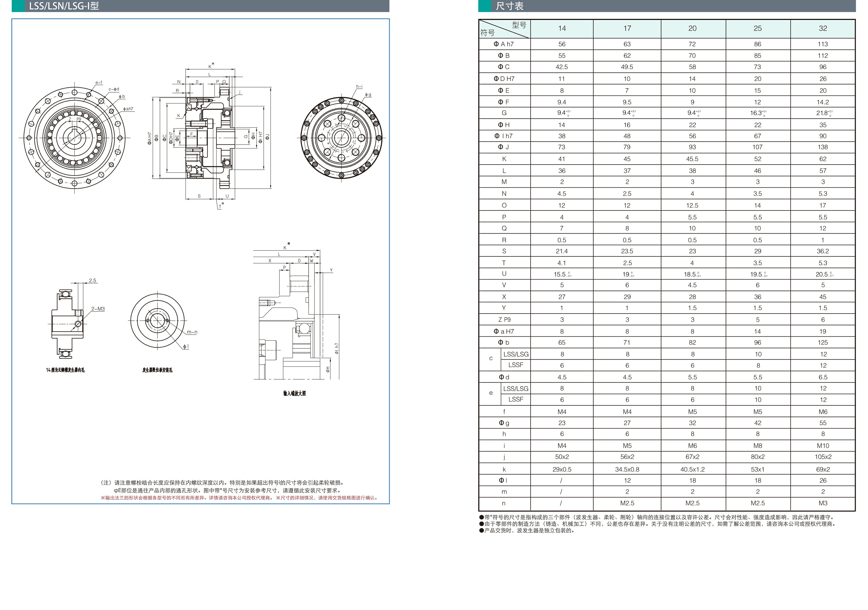Select toleranced value '20.5' in the U row

824,274
